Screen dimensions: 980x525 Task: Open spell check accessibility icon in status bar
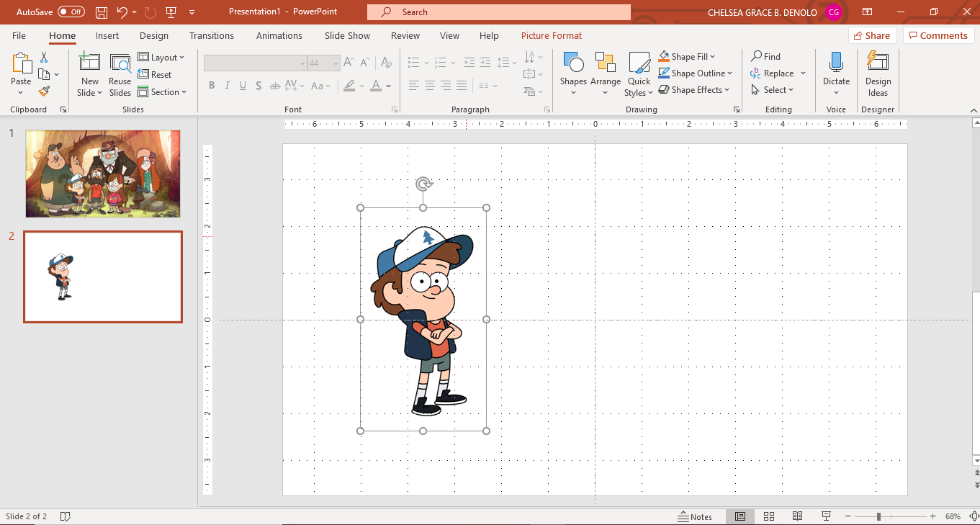tap(65, 516)
